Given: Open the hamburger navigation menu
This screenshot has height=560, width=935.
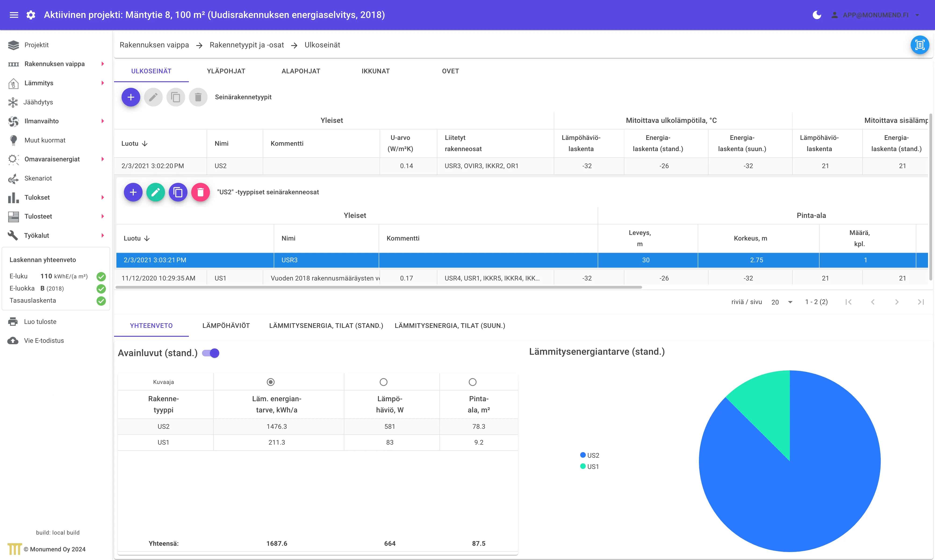Looking at the screenshot, I should [14, 15].
